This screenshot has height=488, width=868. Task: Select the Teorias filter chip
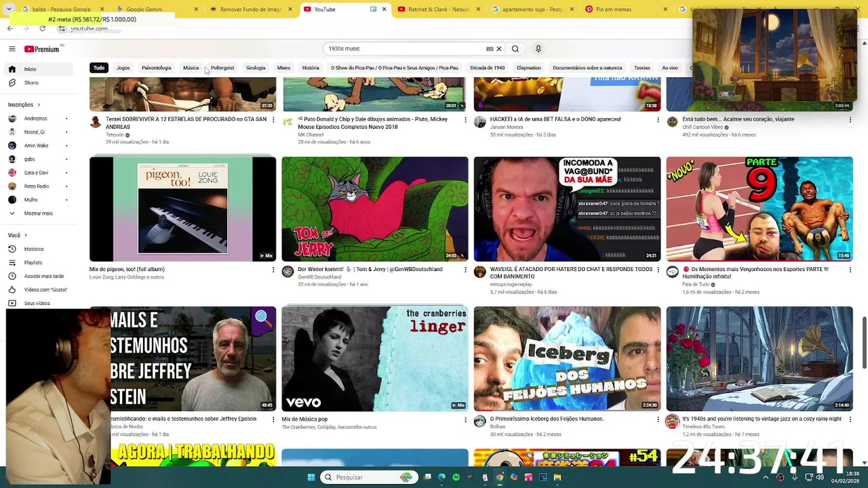pyautogui.click(x=642, y=68)
